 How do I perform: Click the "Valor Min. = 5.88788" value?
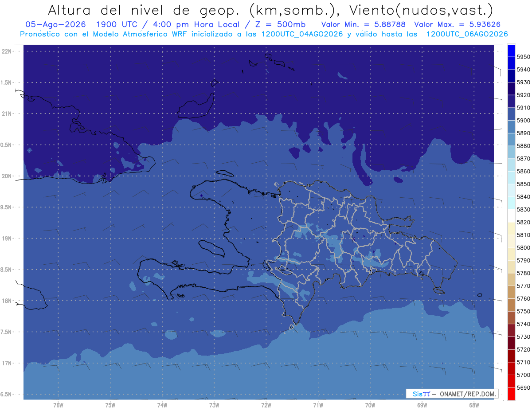pos(363,25)
